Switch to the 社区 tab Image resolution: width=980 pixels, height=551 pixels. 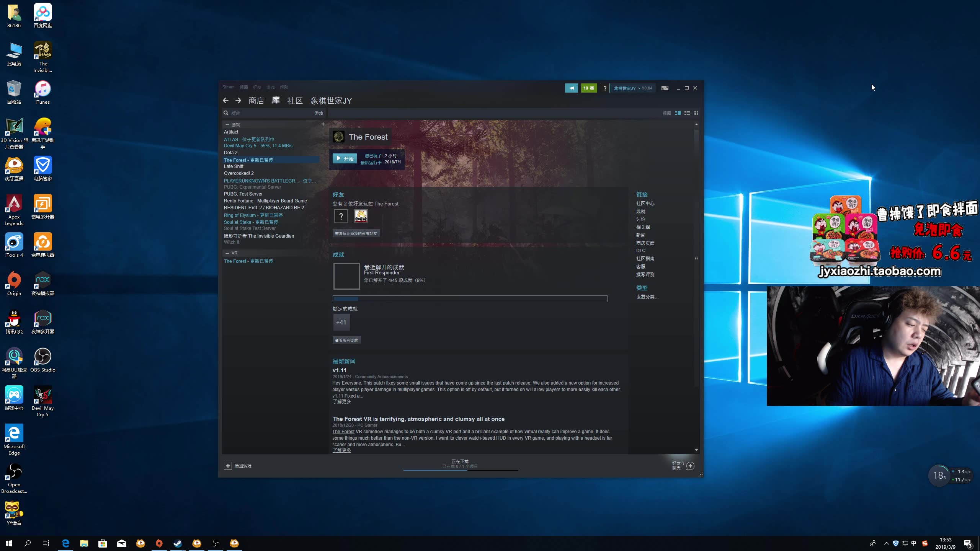pos(295,101)
